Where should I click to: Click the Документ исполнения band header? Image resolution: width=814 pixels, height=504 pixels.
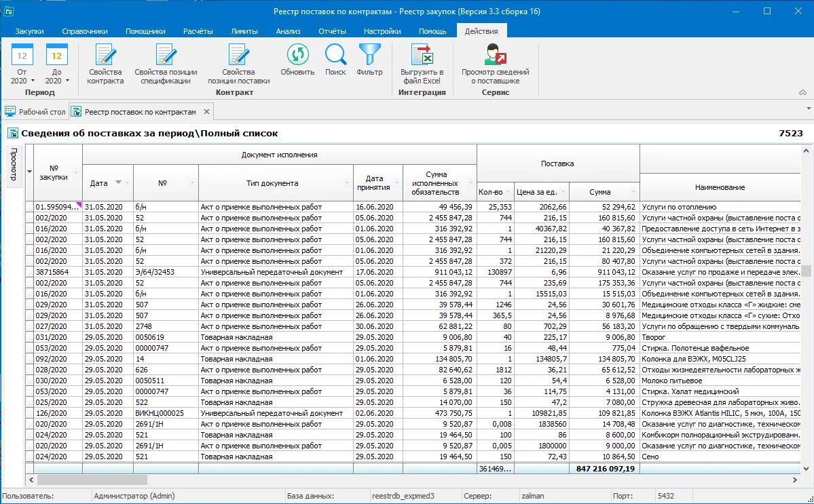[x=279, y=155]
